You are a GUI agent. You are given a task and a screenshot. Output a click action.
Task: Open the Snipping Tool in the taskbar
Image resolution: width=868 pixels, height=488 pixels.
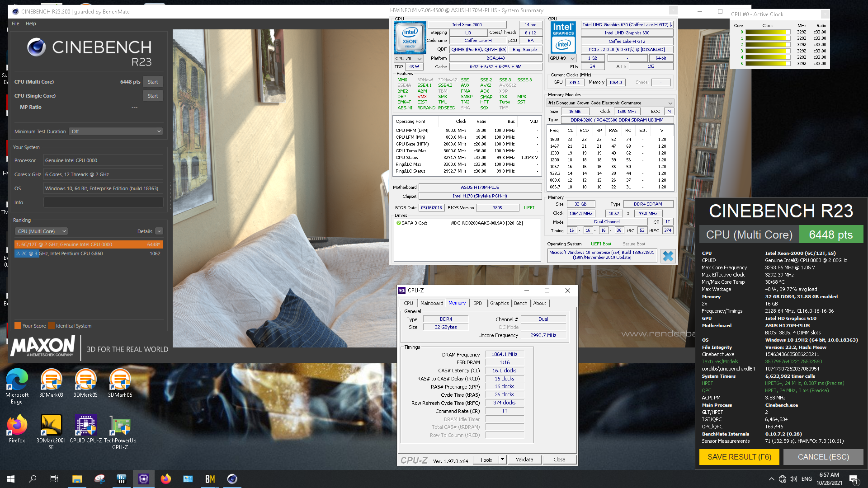click(x=99, y=479)
